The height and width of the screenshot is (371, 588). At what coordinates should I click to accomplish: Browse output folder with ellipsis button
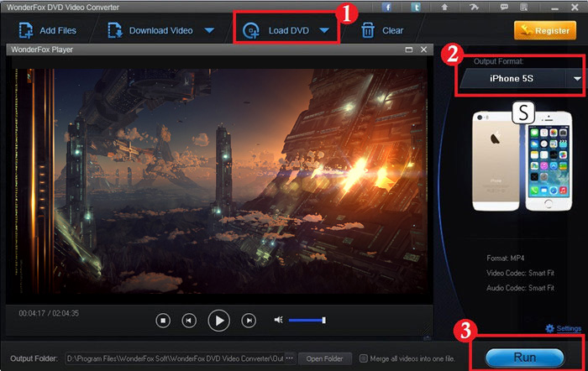(290, 358)
